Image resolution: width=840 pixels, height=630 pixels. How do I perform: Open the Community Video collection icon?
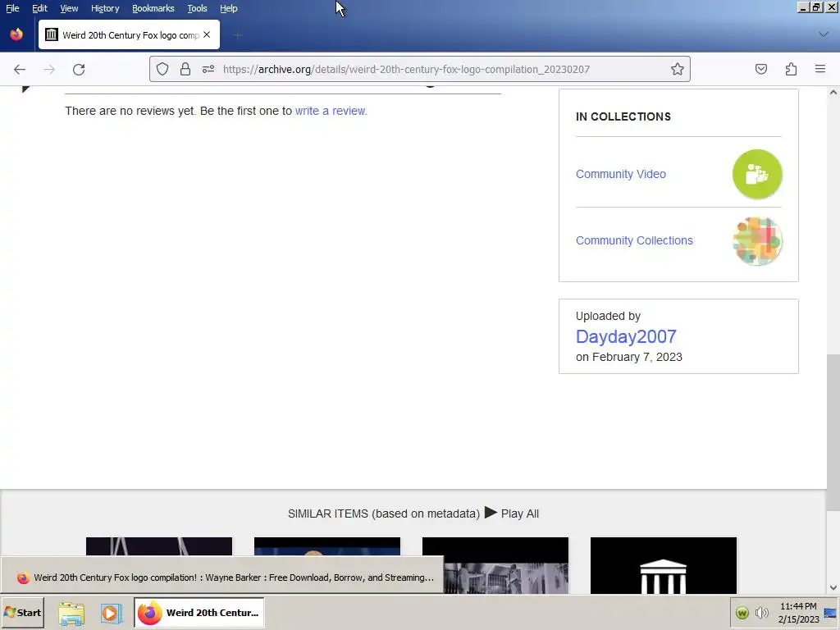(757, 174)
